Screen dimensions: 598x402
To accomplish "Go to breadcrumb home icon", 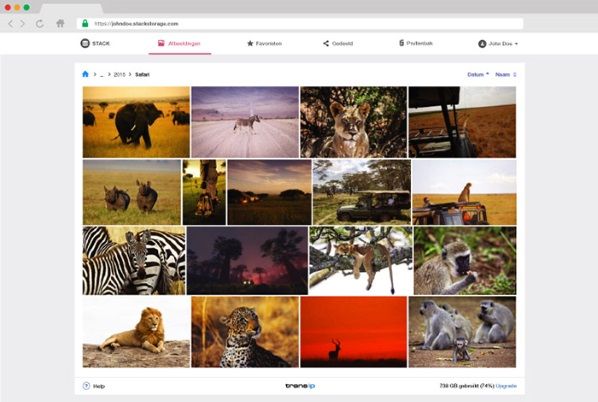I will [x=85, y=74].
